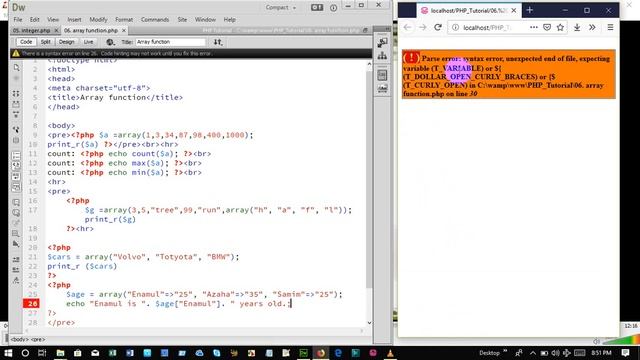640x360 pixels.
Task: Collapse the right panel dock arrows
Action: click(387, 29)
